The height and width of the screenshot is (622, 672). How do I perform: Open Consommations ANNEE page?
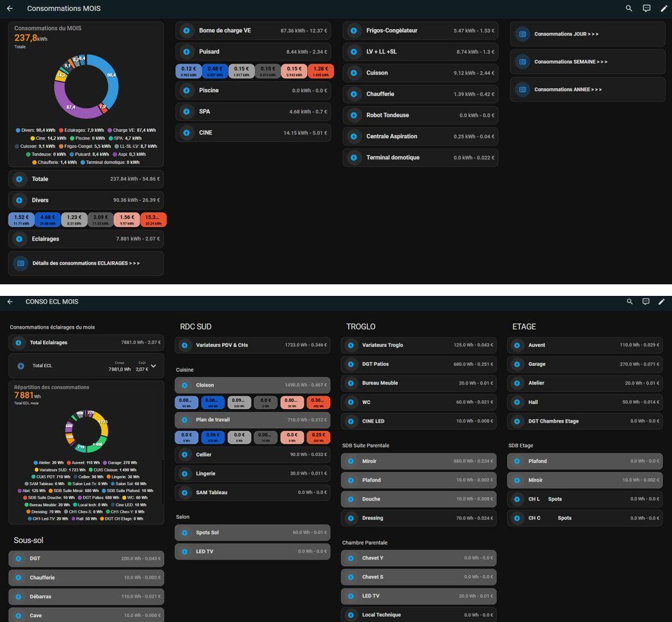click(588, 89)
